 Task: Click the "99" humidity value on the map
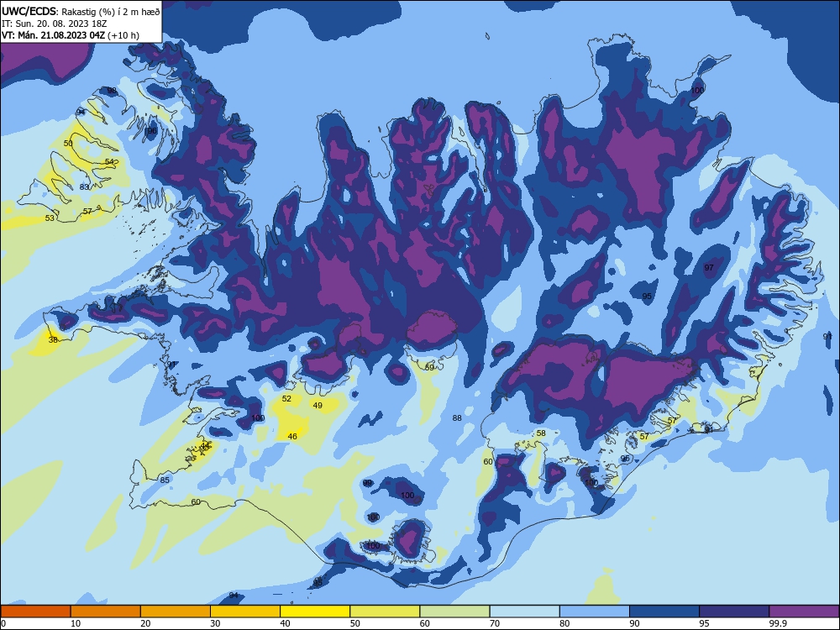[368, 483]
